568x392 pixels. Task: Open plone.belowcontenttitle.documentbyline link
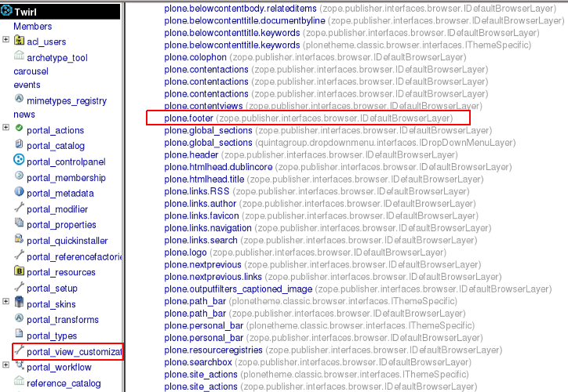(245, 20)
